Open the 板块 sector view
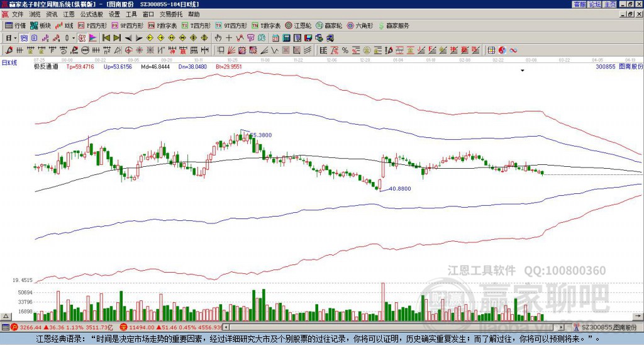 41,25
